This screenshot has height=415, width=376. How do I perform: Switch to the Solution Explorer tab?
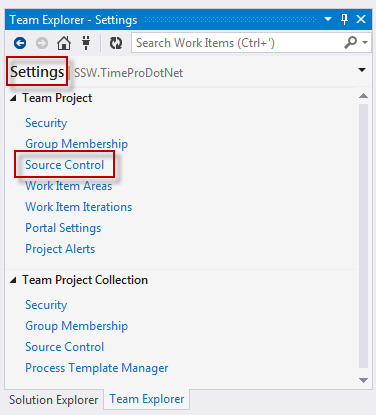(x=54, y=400)
